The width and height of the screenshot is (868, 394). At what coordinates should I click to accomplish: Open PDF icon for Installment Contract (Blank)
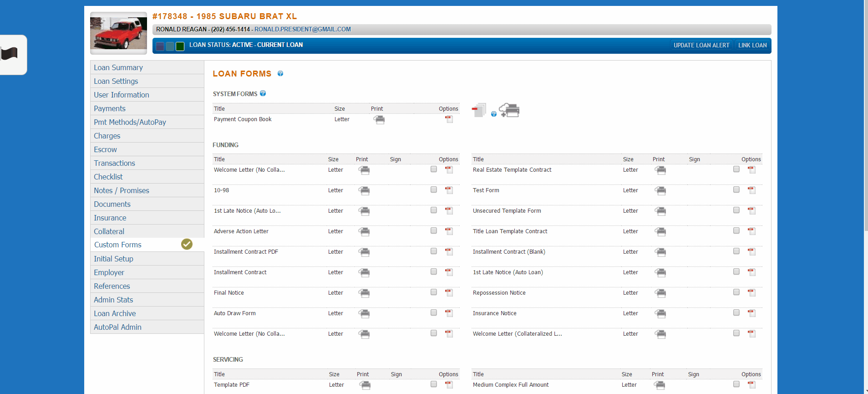pos(751,252)
